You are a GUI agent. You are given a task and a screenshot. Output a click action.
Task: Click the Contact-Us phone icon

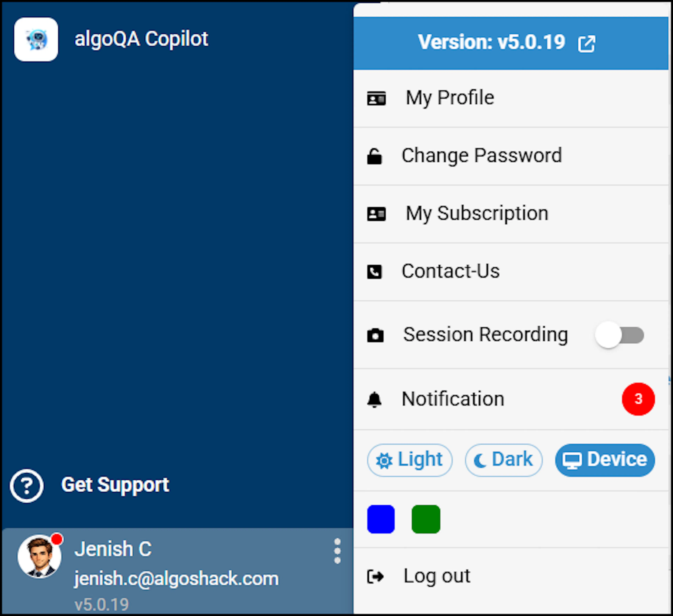(374, 272)
